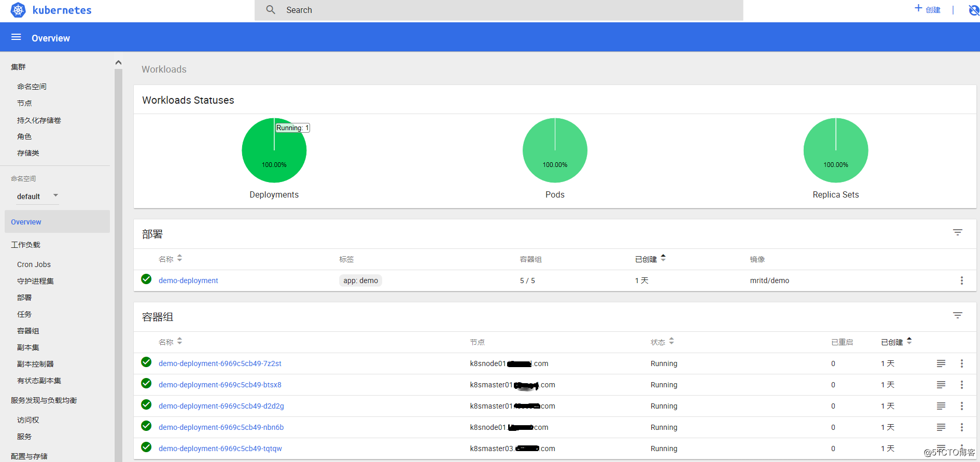Focus the Search input field
Viewport: 980px width, 462px height.
(x=499, y=10)
